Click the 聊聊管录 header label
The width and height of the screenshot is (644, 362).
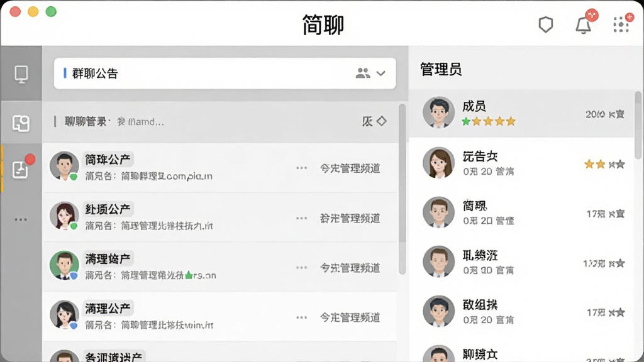click(x=85, y=121)
